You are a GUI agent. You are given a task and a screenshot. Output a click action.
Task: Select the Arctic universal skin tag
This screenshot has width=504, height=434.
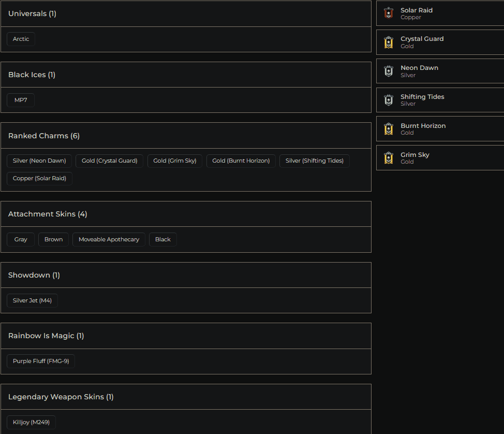click(21, 39)
